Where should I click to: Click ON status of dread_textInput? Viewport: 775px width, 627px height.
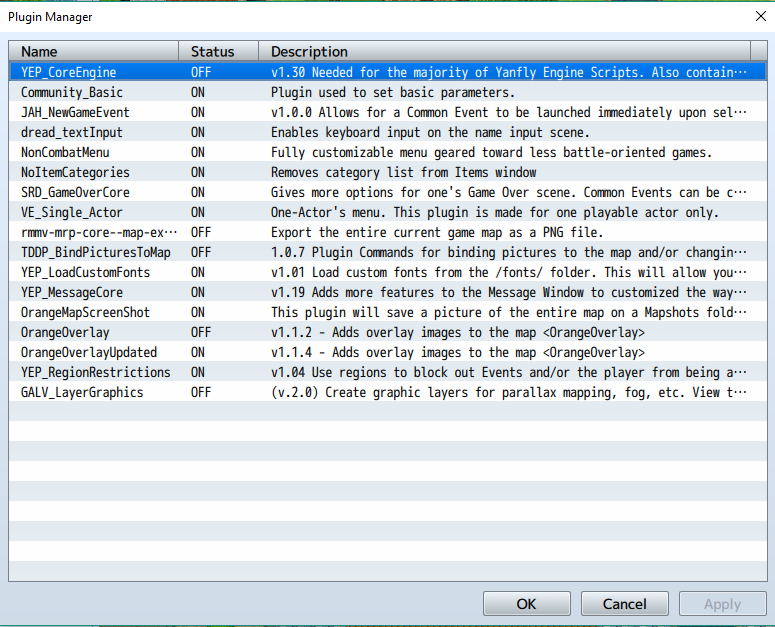198,132
